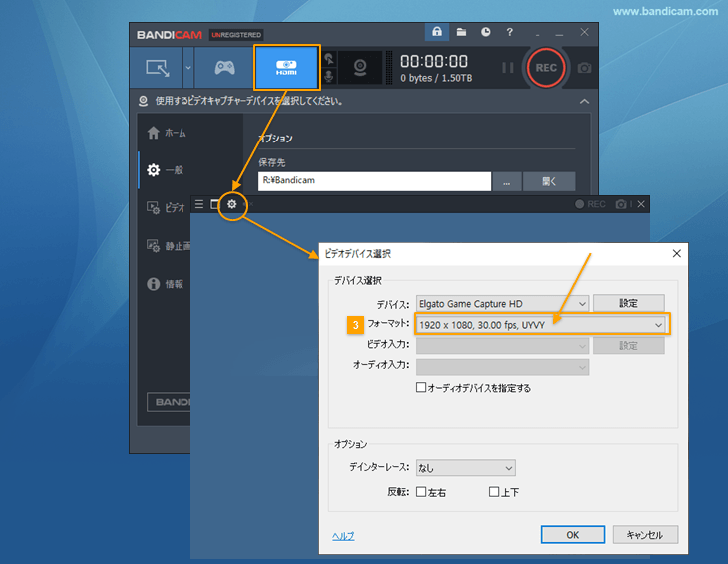Open the デインターレース dropdown

[x=465, y=468]
